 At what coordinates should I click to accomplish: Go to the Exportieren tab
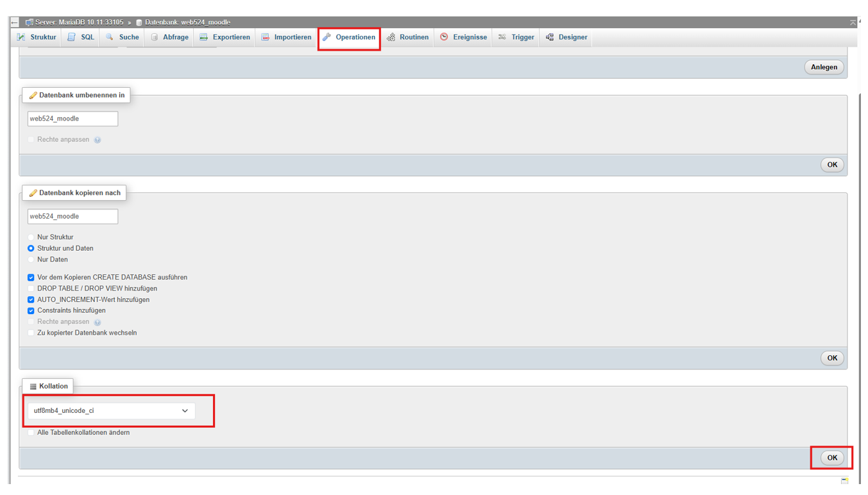pyautogui.click(x=225, y=37)
